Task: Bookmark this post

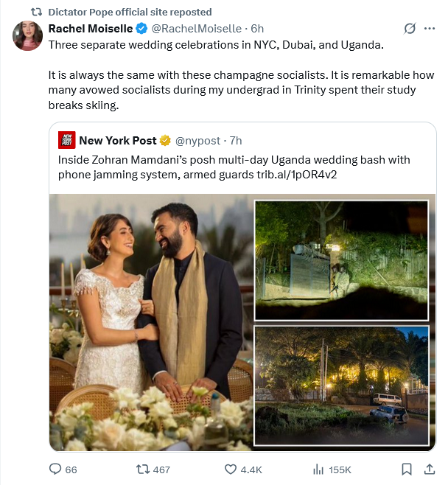Action: 406,470
